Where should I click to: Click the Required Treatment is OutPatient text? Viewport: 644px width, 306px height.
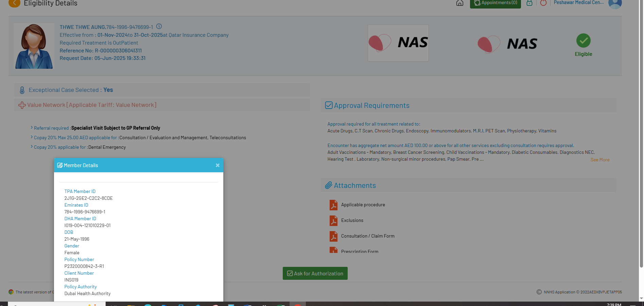99,43
